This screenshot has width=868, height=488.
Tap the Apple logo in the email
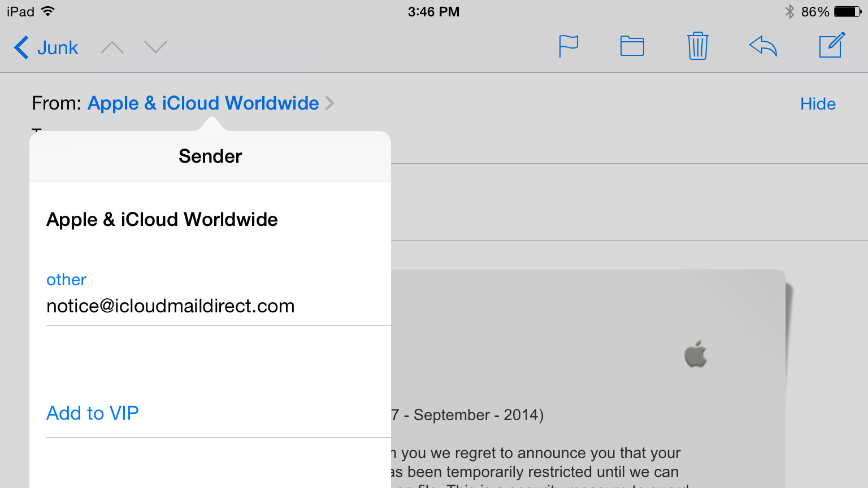[x=696, y=354]
